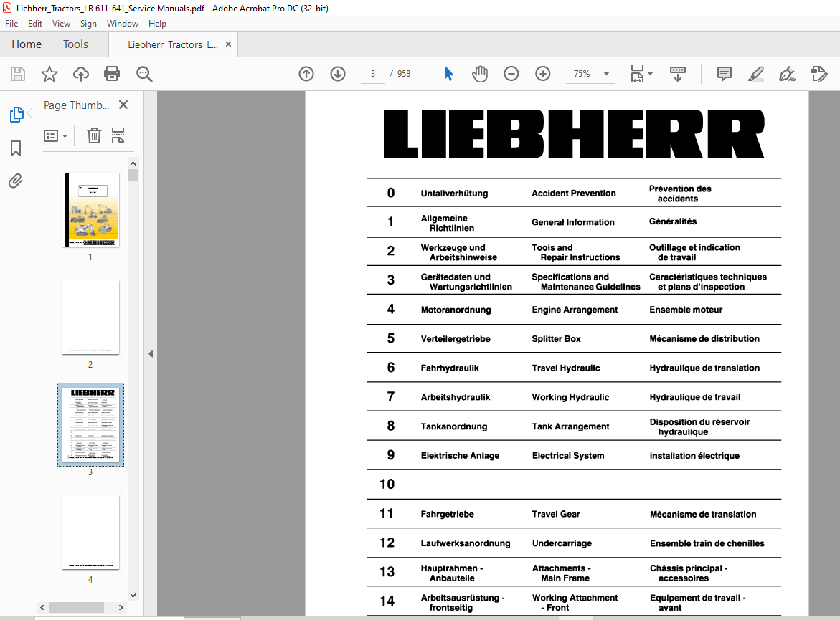The width and height of the screenshot is (840, 620).
Task: Go to next page arrow
Action: click(337, 74)
